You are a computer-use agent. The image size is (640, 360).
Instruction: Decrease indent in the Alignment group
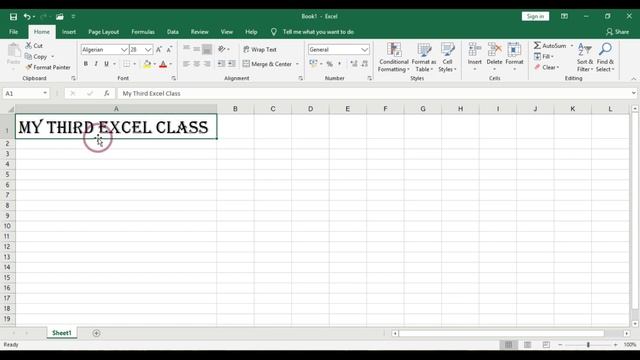tap(221, 64)
